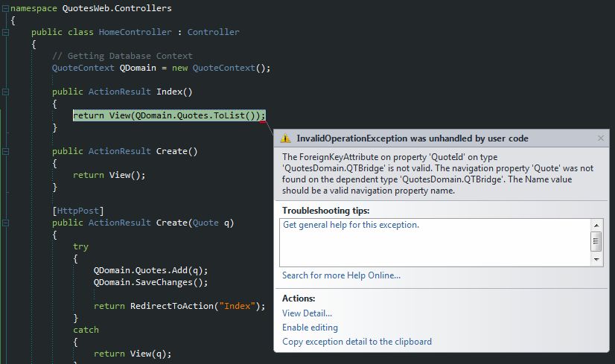Click the troubleshooting tips scrollbar thumb
Screen dimensions: 615x364
point(596,241)
